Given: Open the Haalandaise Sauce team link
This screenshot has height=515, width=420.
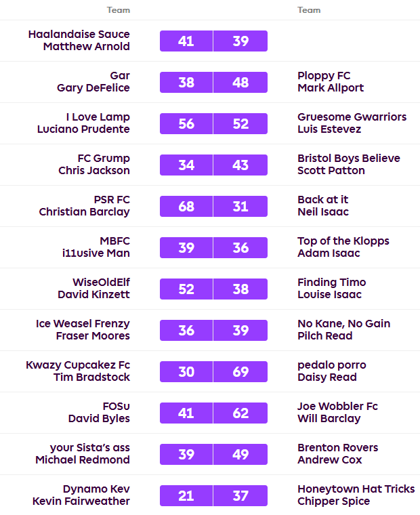Looking at the screenshot, I should (79, 35).
